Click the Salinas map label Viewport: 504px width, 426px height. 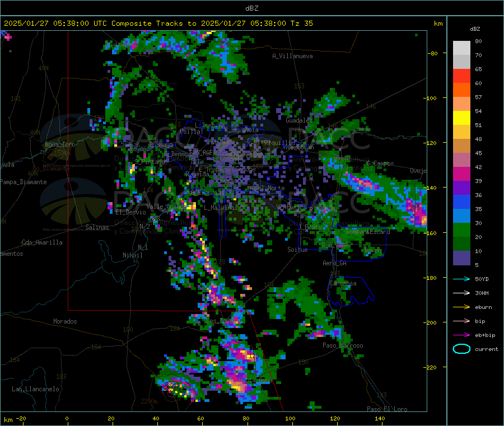pos(97,227)
